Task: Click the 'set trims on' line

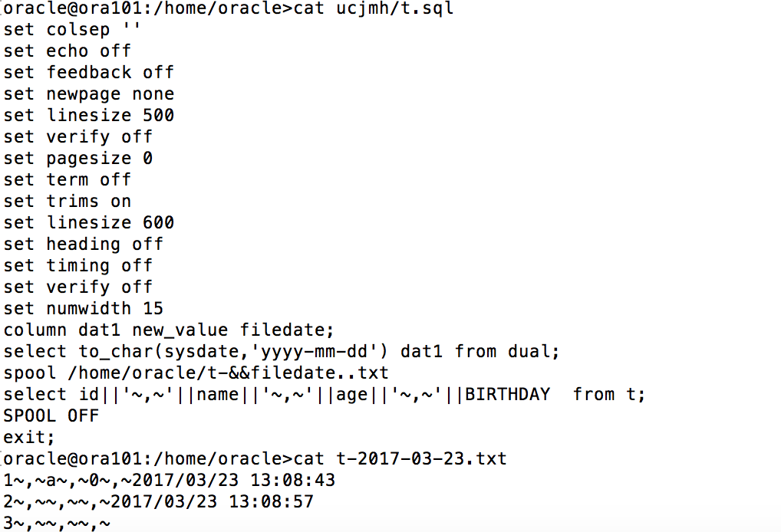Action: 67,201
